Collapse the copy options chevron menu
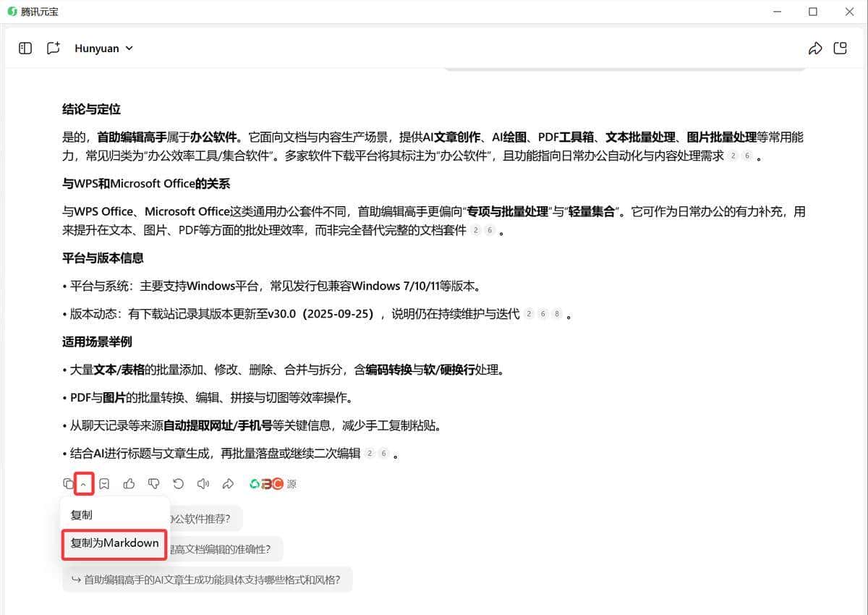Viewport: 868px width, 615px height. click(82, 483)
